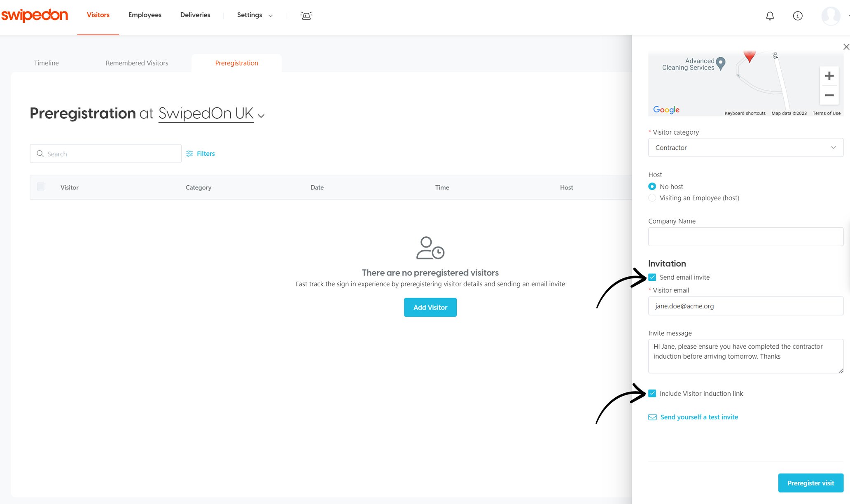
Task: Open the Visitor category dropdown
Action: coord(745,147)
